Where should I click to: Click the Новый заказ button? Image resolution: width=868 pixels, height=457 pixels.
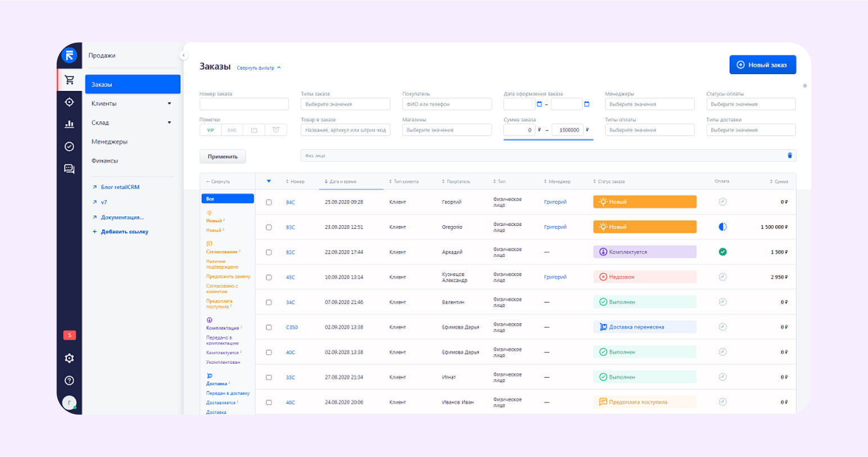(762, 65)
